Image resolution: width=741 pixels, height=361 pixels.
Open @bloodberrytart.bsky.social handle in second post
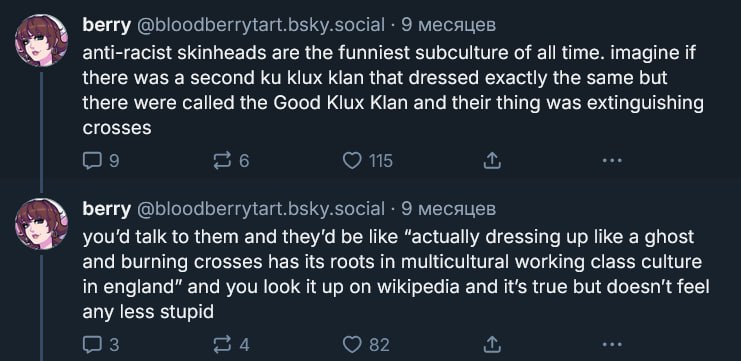[260, 208]
